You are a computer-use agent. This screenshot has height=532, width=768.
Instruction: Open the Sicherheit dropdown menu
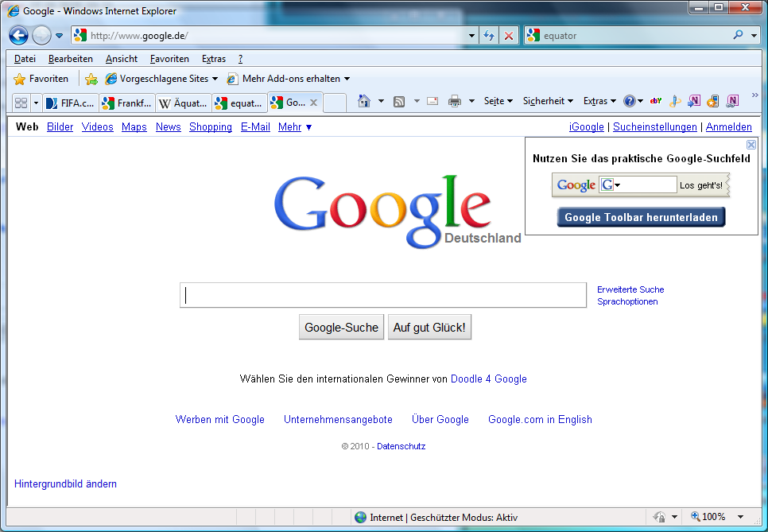point(549,101)
